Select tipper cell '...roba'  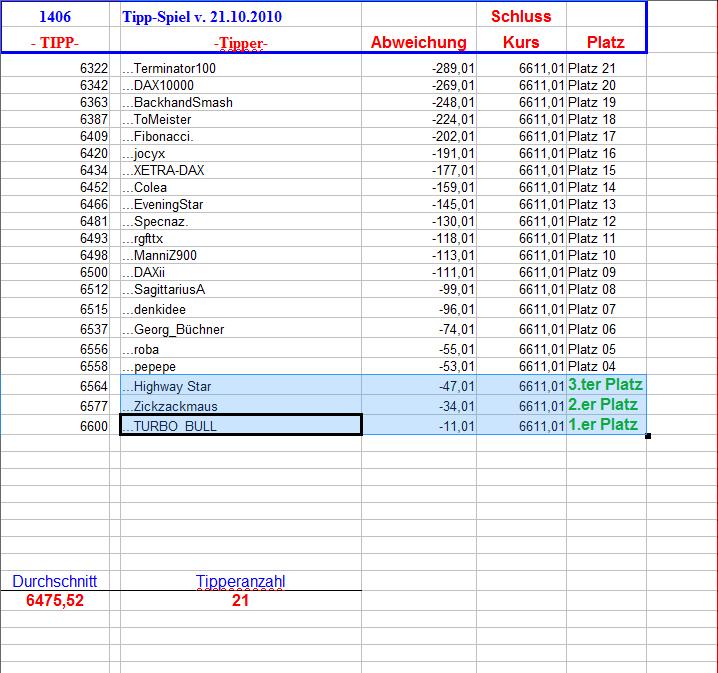pyautogui.click(x=241, y=349)
